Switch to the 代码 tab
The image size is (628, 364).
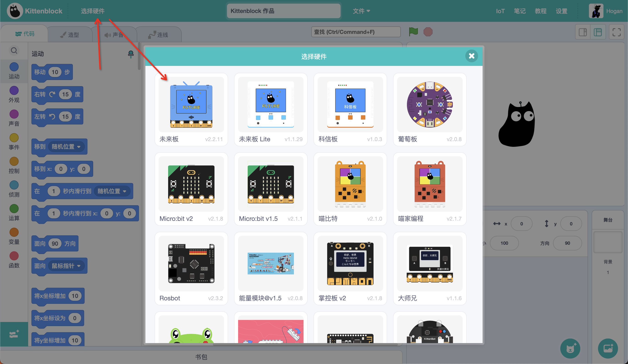25,34
